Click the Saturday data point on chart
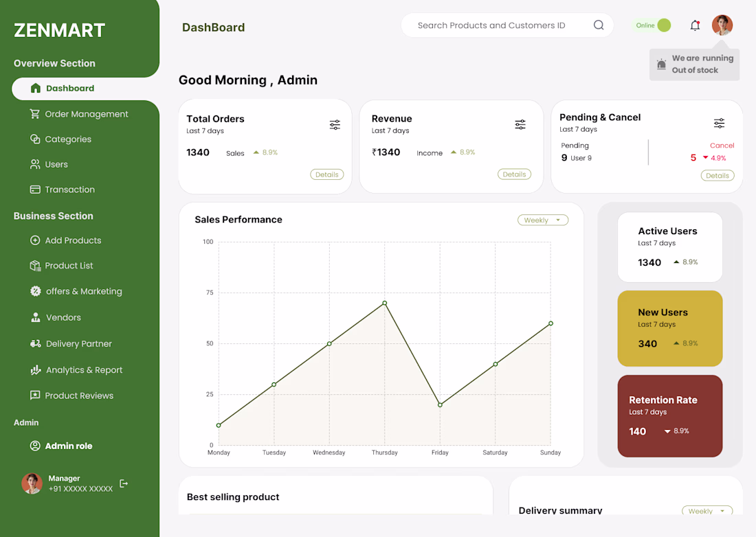756x537 pixels. click(495, 364)
